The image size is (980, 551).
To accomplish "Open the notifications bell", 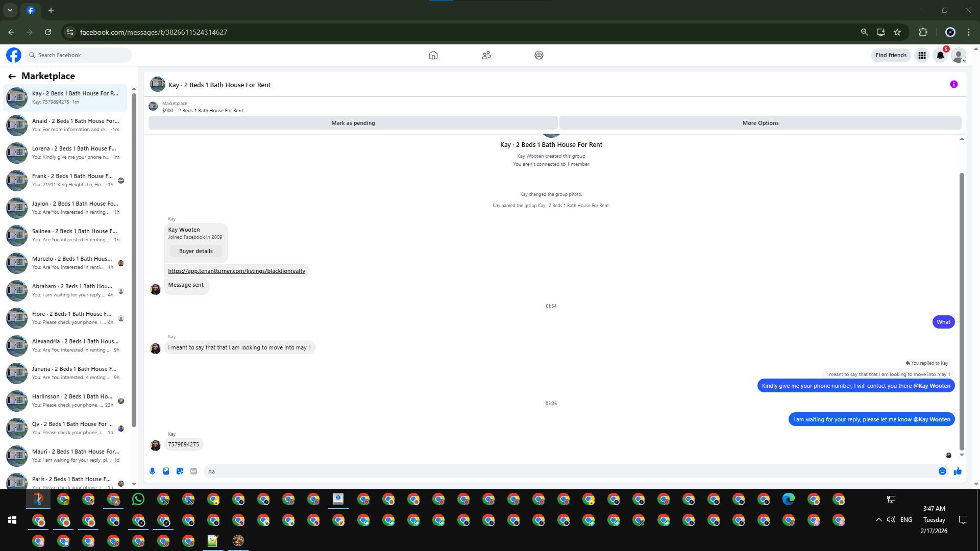I will [x=940, y=55].
